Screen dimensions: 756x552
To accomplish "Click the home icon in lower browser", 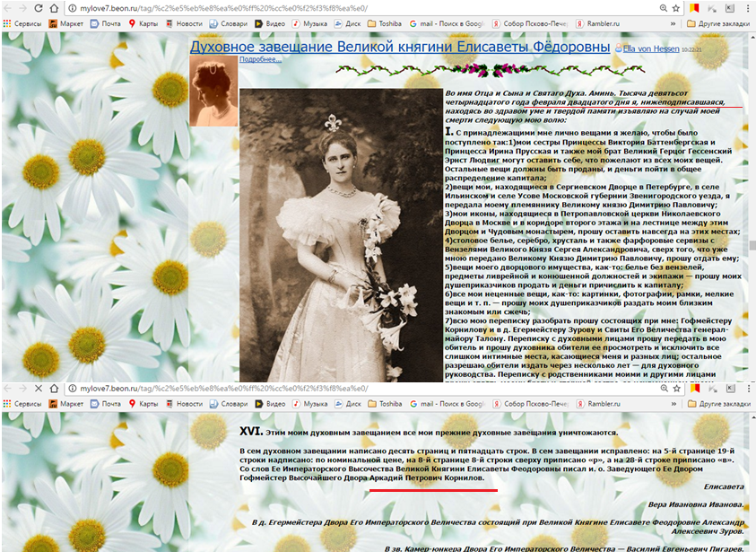I will coord(54,388).
